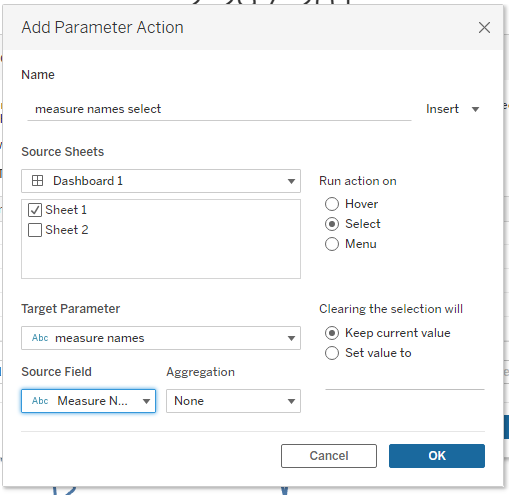The height and width of the screenshot is (495, 509).
Task: Expand the Dashboard 1 source sheets dropdown
Action: (161, 181)
